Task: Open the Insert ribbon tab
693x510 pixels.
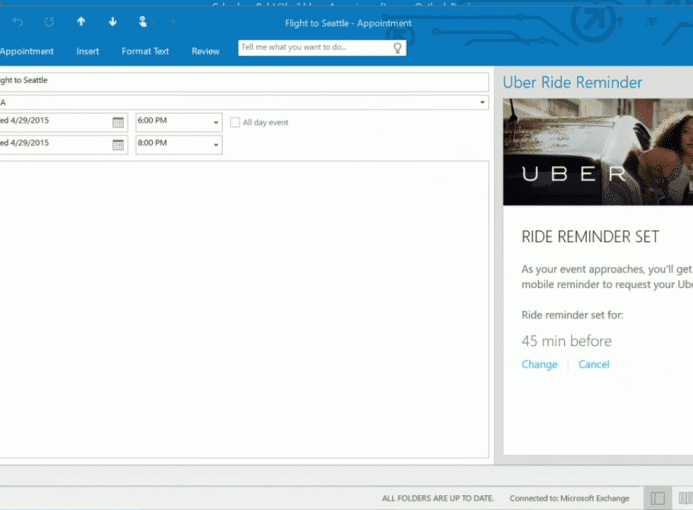Action: click(x=88, y=51)
